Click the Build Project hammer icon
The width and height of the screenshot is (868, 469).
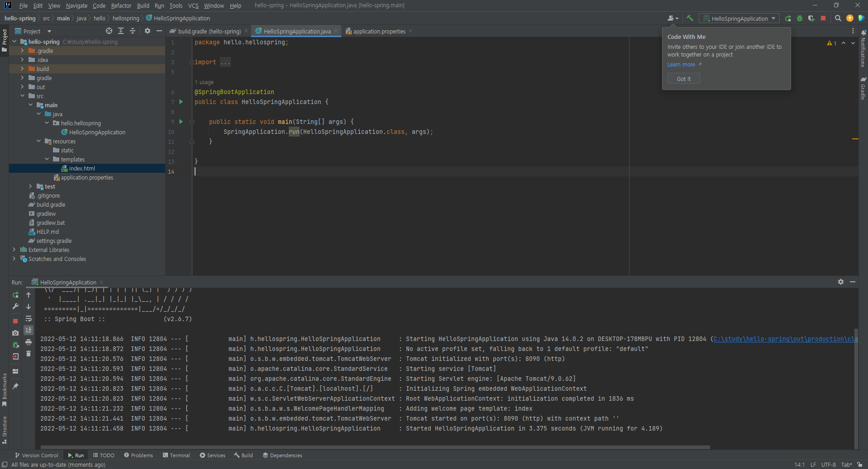(690, 18)
